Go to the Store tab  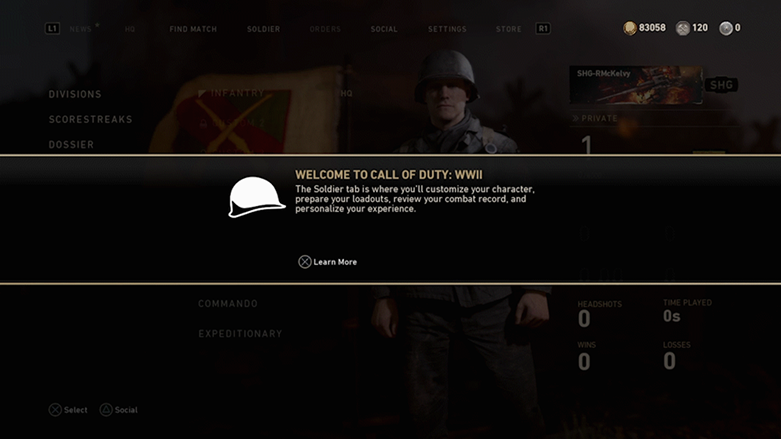[509, 29]
